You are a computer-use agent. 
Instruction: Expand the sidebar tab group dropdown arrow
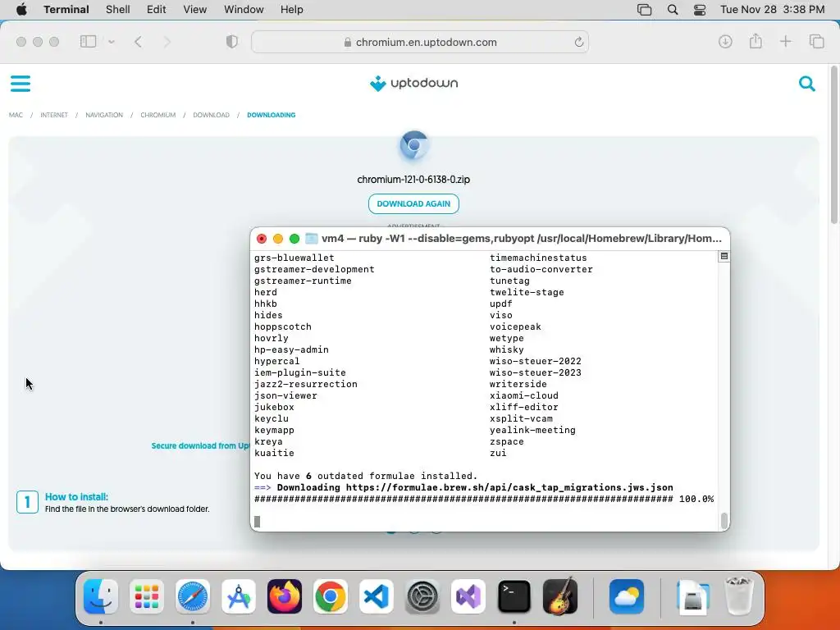(x=112, y=42)
